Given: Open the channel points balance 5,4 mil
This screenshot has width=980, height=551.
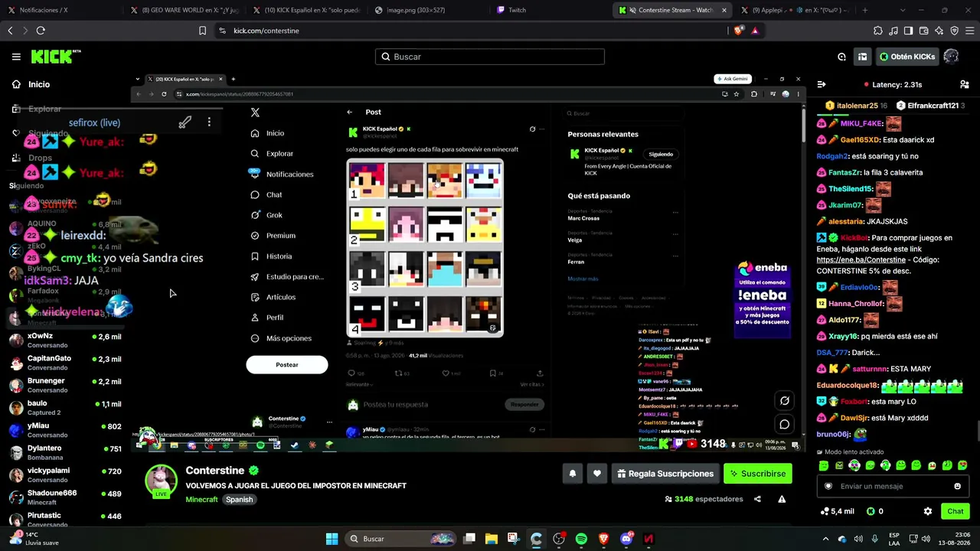Looking at the screenshot, I should tap(837, 511).
